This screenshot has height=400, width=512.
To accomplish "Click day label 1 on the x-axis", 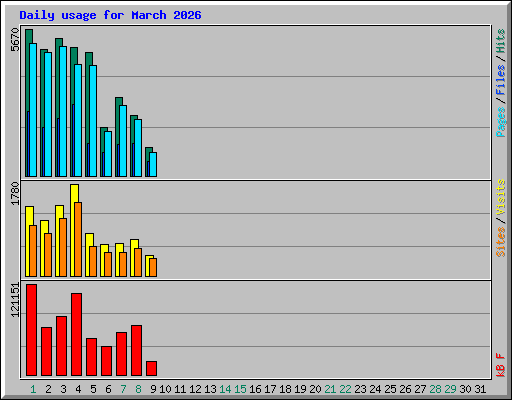I will click(x=33, y=389).
